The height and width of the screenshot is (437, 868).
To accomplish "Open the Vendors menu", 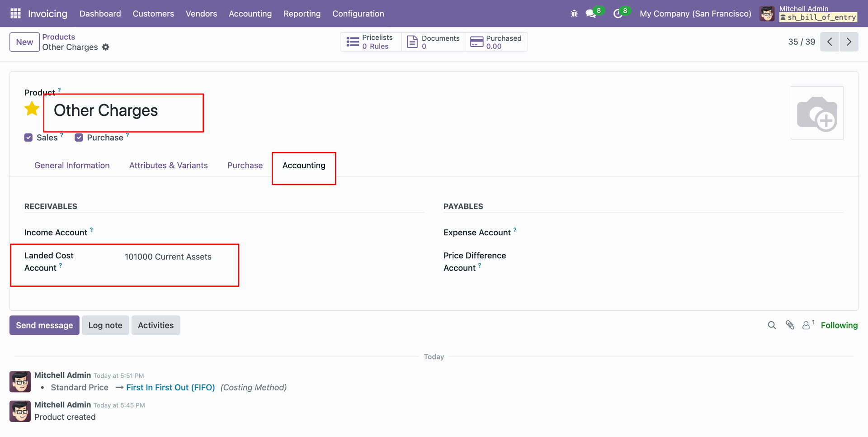I will pyautogui.click(x=201, y=14).
